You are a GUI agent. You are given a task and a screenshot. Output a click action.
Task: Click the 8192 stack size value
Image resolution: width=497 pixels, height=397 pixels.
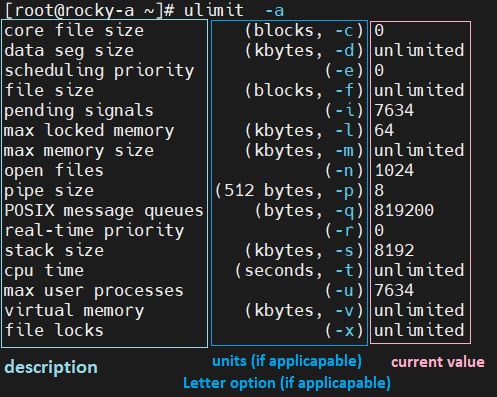point(394,251)
